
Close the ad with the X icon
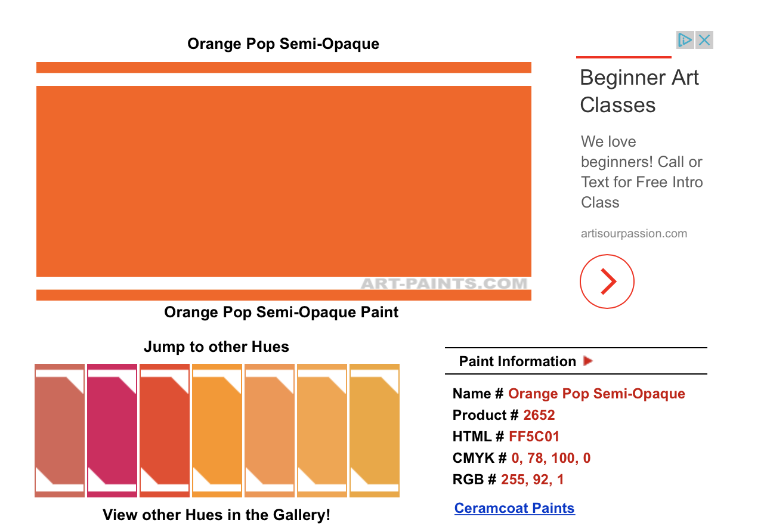click(x=704, y=40)
